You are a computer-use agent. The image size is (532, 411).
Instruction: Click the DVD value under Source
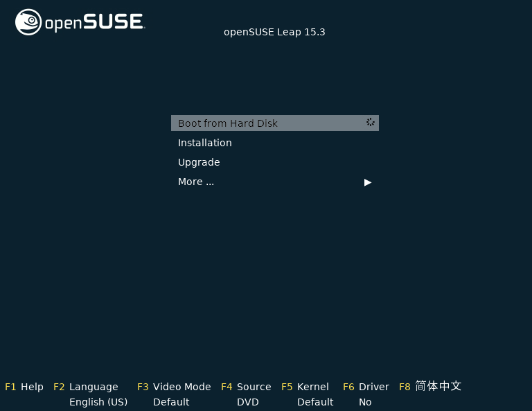click(248, 402)
